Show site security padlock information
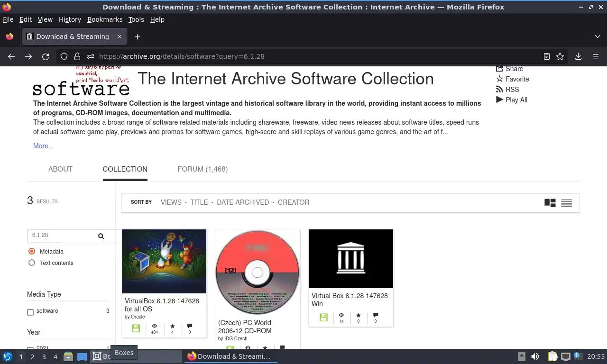This screenshot has height=364, width=607. (x=77, y=56)
